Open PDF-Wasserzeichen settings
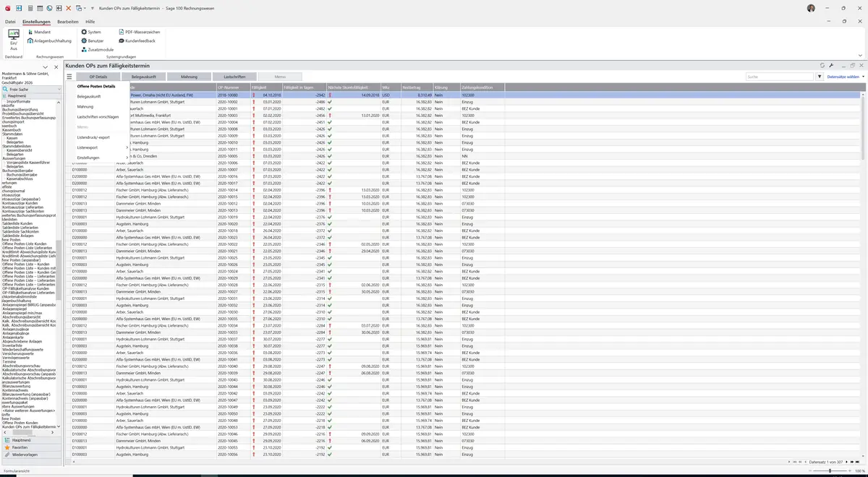The width and height of the screenshot is (868, 477). [139, 32]
